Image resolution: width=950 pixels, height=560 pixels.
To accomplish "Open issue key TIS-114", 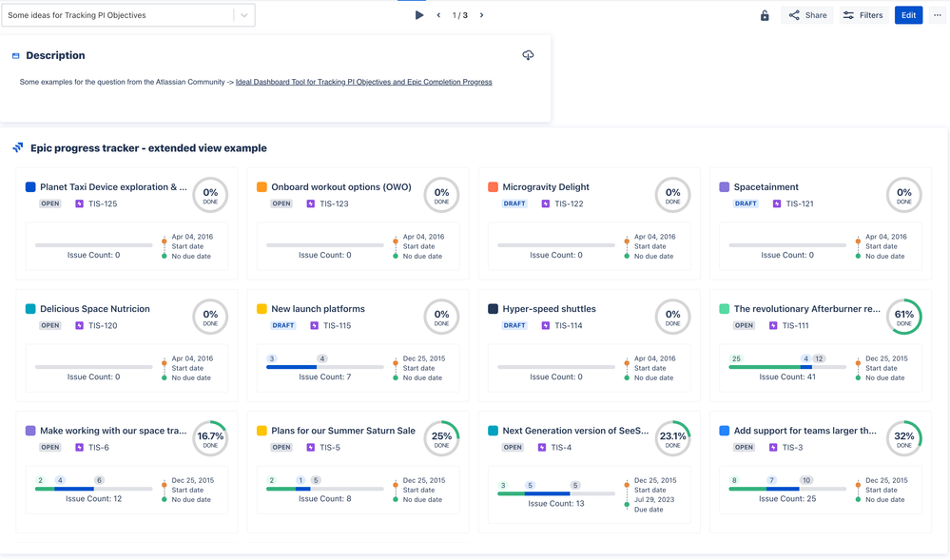I will coord(569,325).
